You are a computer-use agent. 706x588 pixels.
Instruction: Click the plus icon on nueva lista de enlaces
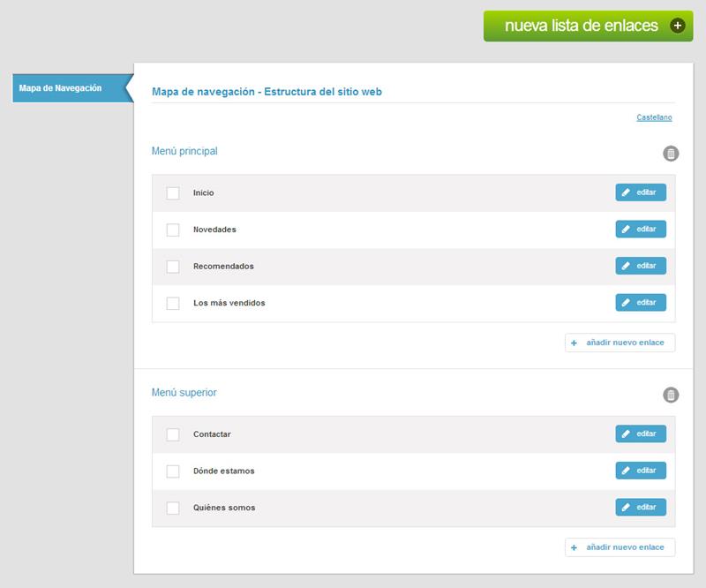click(x=678, y=26)
